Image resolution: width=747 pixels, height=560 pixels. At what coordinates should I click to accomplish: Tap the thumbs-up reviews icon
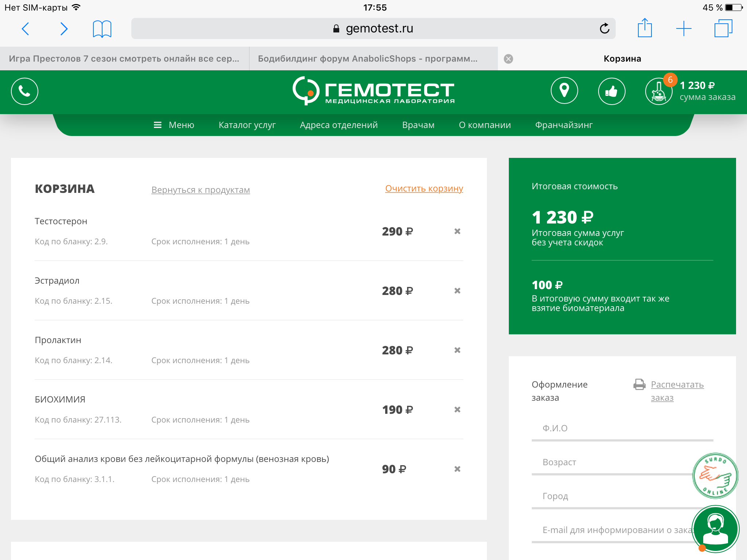[x=611, y=91]
